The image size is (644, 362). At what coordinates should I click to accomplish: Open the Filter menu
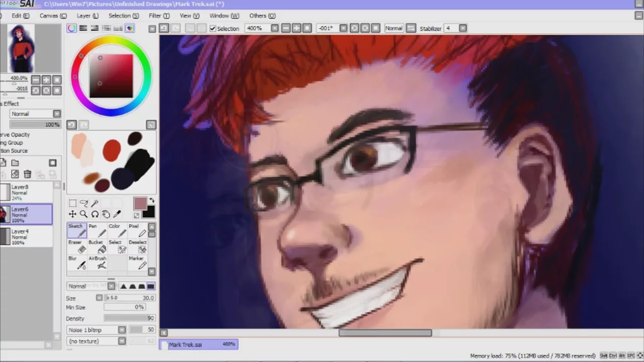(x=159, y=16)
